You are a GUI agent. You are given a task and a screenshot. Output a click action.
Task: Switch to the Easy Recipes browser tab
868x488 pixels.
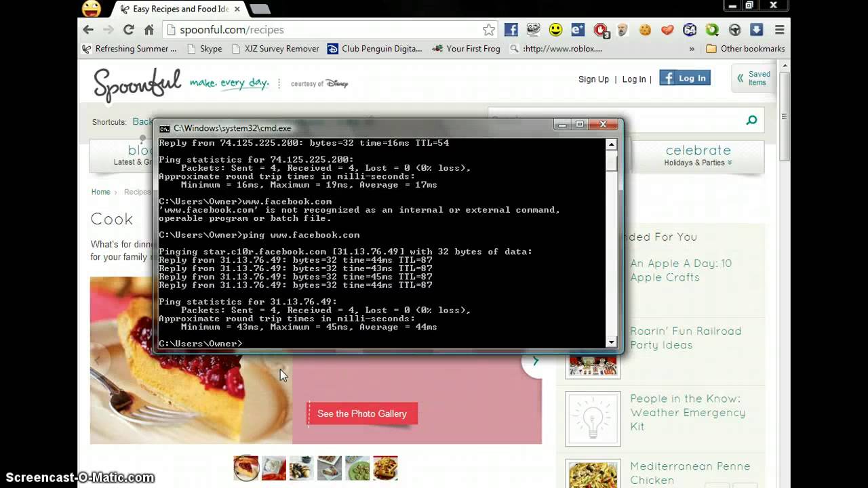click(x=180, y=9)
